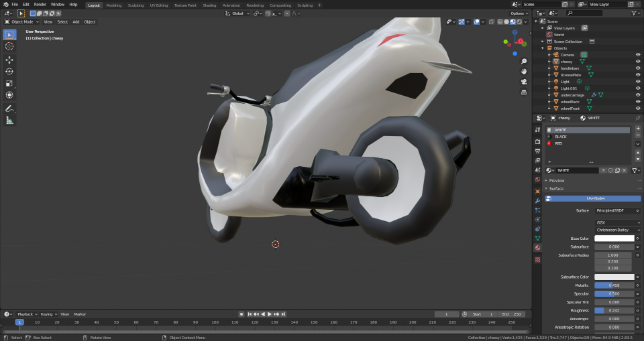Open the Texture properties tab
The image size is (644, 341).
pyautogui.click(x=537, y=260)
